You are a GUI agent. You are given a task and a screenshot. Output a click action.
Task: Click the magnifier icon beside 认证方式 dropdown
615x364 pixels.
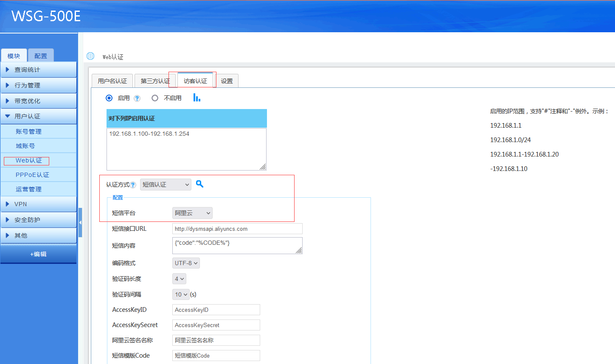199,184
